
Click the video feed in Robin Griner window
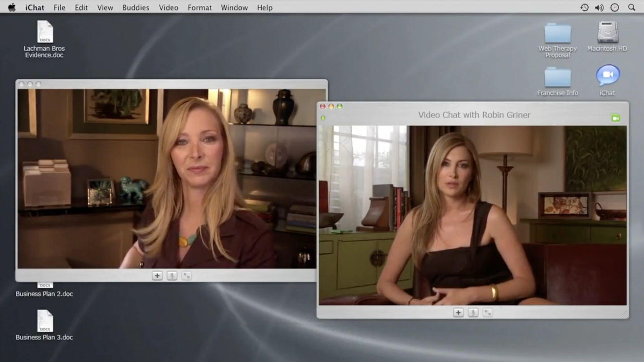coord(472,215)
